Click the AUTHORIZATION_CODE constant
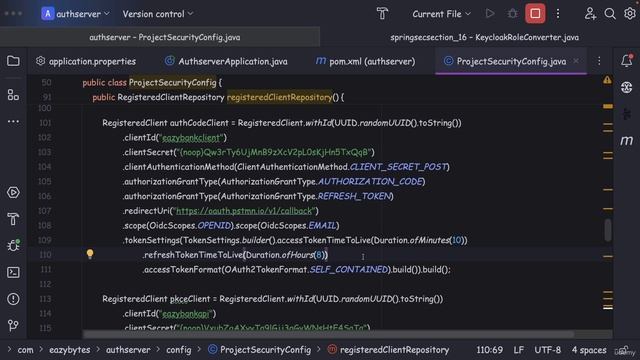The image size is (640, 360). 370,181
